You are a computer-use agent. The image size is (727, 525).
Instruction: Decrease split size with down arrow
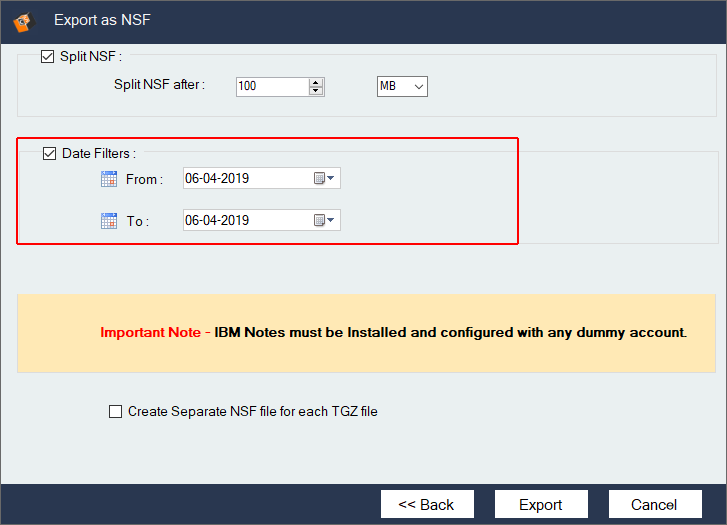(x=316, y=91)
